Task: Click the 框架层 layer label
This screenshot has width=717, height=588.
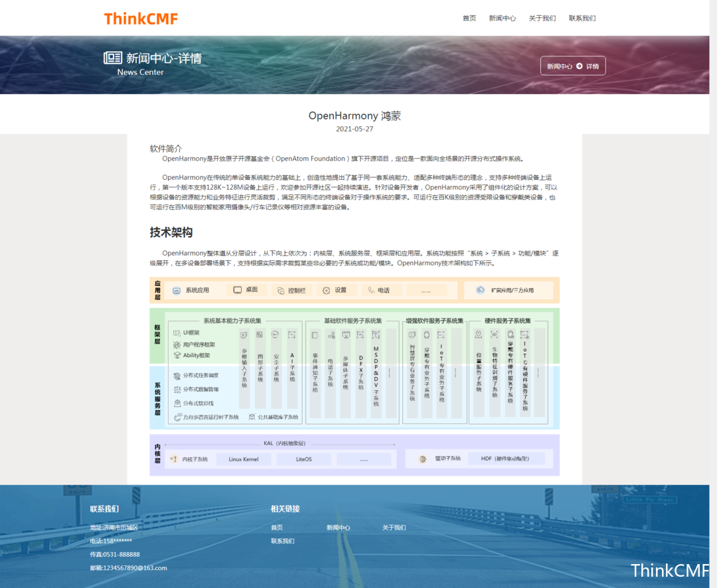Action: coord(157,334)
